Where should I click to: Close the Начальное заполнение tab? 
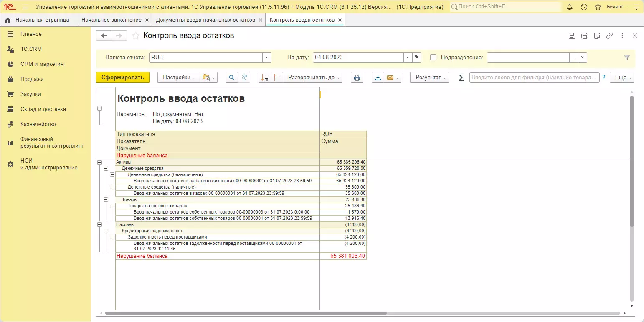click(x=147, y=20)
